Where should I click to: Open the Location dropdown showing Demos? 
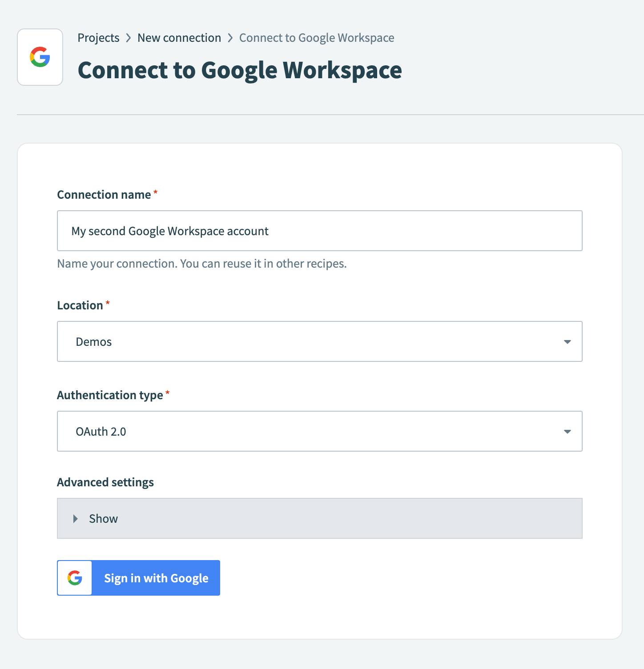pos(319,341)
